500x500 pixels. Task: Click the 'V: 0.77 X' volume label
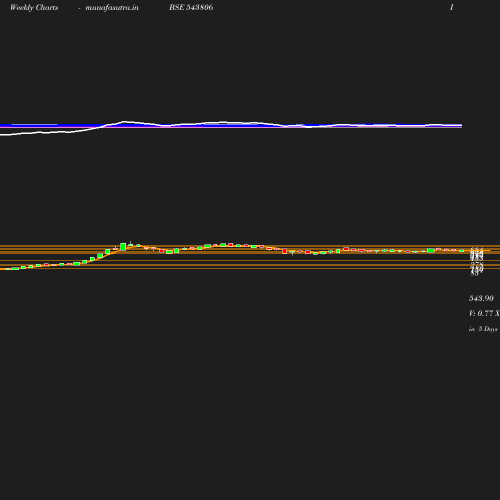click(484, 313)
